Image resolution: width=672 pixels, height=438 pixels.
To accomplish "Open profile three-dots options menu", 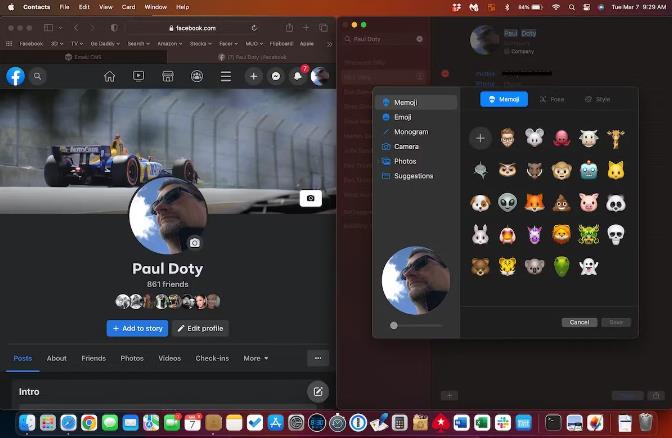I will 318,358.
